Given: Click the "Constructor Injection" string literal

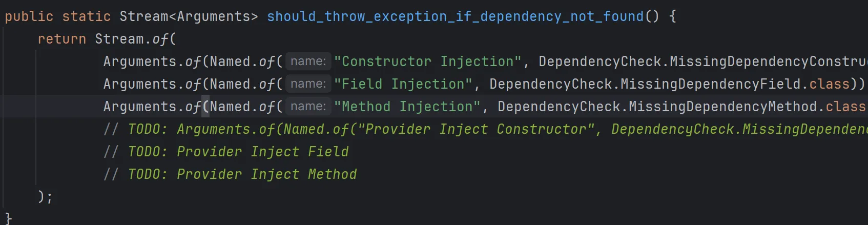Looking at the screenshot, I should [x=427, y=62].
